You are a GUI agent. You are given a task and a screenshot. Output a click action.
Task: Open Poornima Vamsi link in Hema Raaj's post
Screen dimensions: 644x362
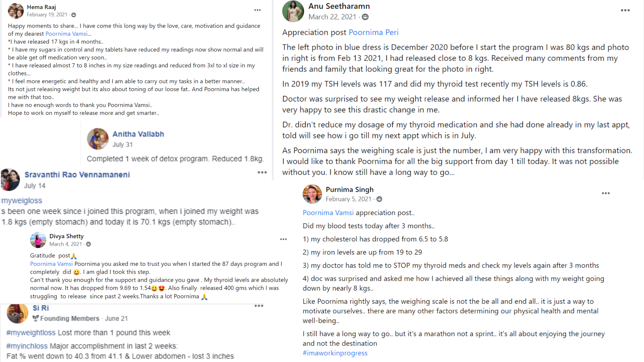[x=66, y=34]
